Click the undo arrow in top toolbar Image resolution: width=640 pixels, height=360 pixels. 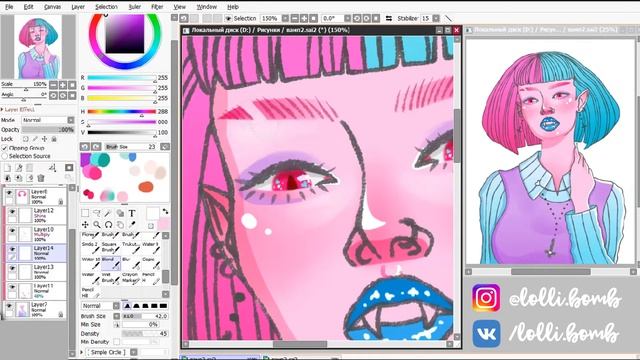click(x=184, y=18)
